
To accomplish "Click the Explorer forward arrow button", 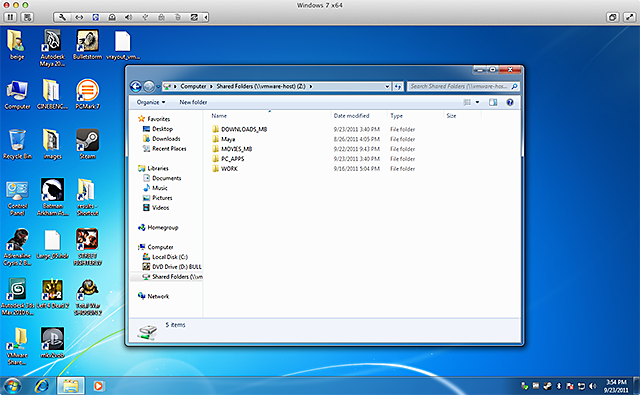I will [x=149, y=87].
